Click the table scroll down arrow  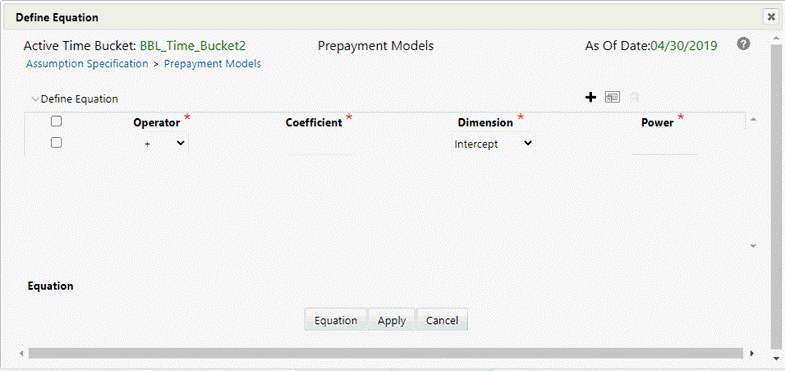pyautogui.click(x=753, y=246)
